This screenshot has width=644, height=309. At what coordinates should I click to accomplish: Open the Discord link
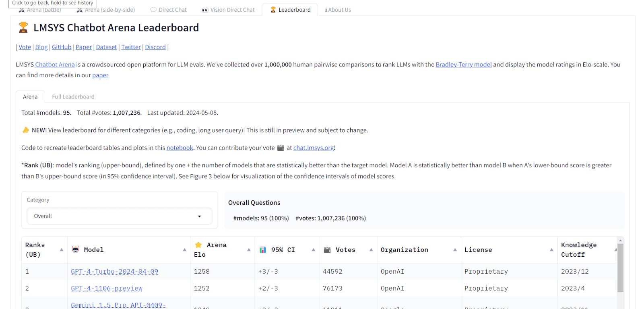point(155,47)
